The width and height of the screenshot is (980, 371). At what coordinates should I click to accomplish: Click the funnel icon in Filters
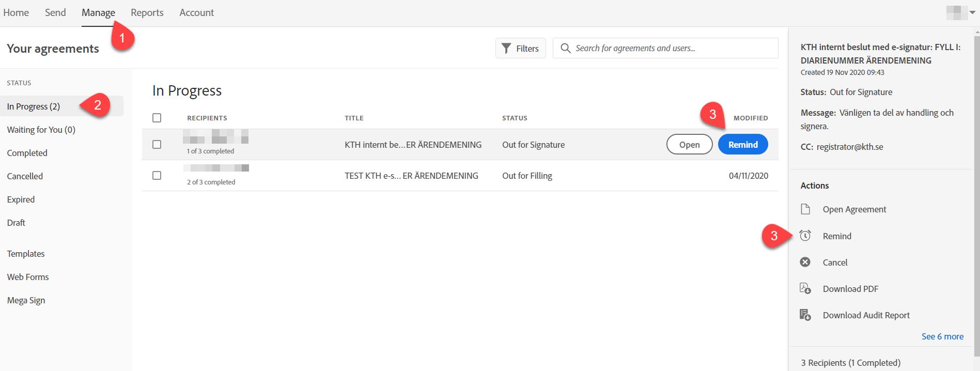506,48
